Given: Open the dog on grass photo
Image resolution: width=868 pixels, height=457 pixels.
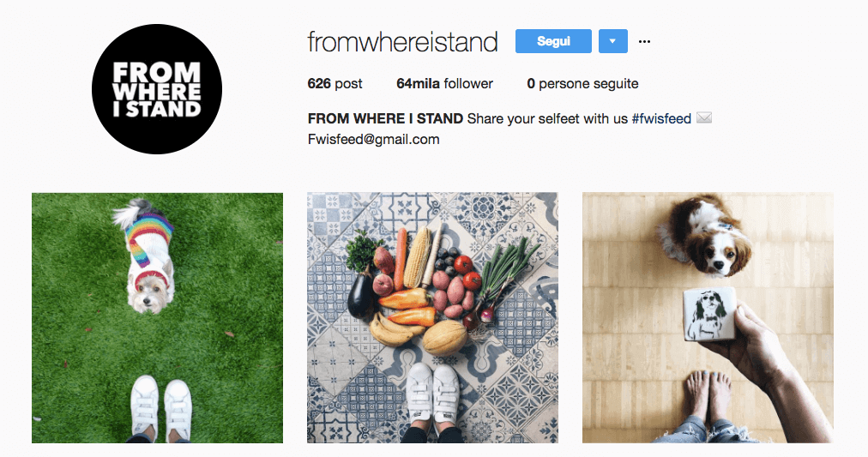Looking at the screenshot, I should pos(157,317).
